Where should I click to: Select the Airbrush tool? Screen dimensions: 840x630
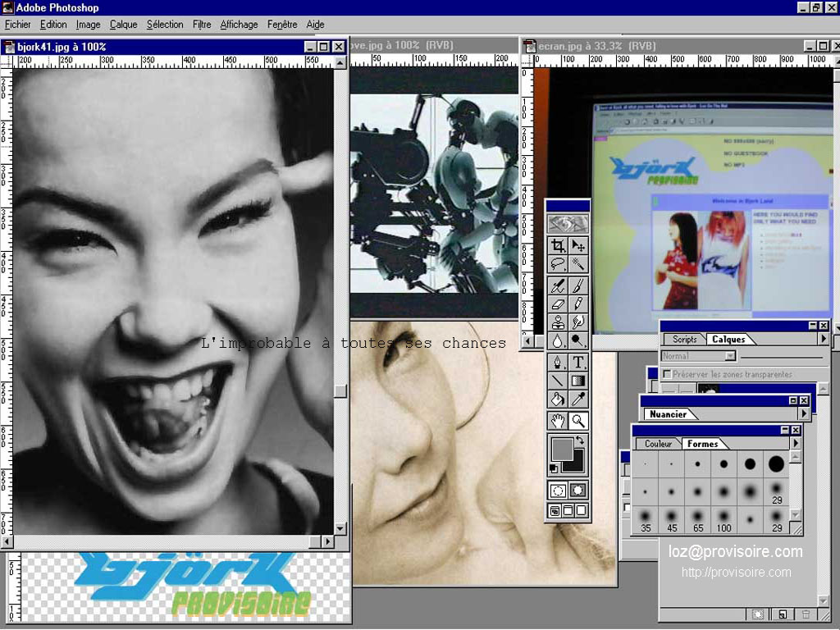(558, 285)
